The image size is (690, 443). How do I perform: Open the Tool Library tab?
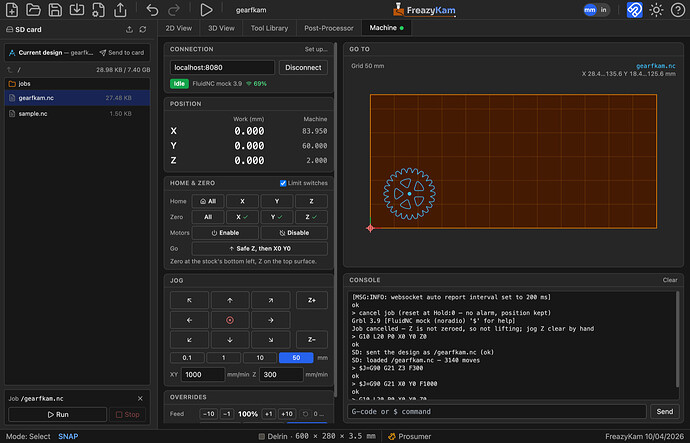point(269,28)
